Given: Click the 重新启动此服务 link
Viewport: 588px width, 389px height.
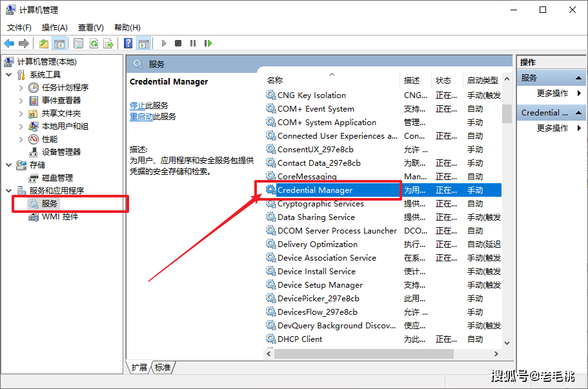Looking at the screenshot, I should pos(154,116).
